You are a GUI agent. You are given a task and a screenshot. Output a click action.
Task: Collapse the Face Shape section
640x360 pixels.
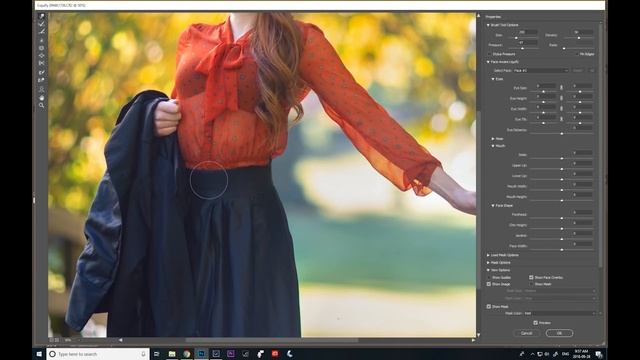point(493,206)
